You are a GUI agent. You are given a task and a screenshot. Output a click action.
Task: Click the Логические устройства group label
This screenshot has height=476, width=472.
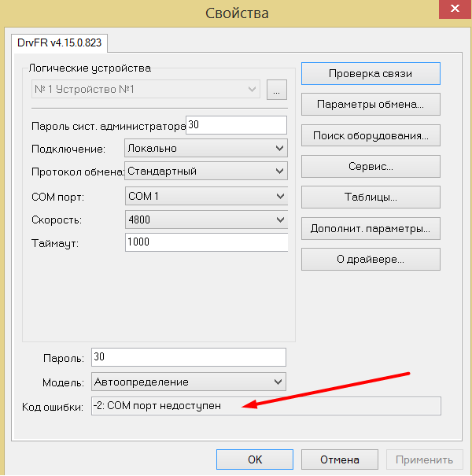pyautogui.click(x=90, y=68)
